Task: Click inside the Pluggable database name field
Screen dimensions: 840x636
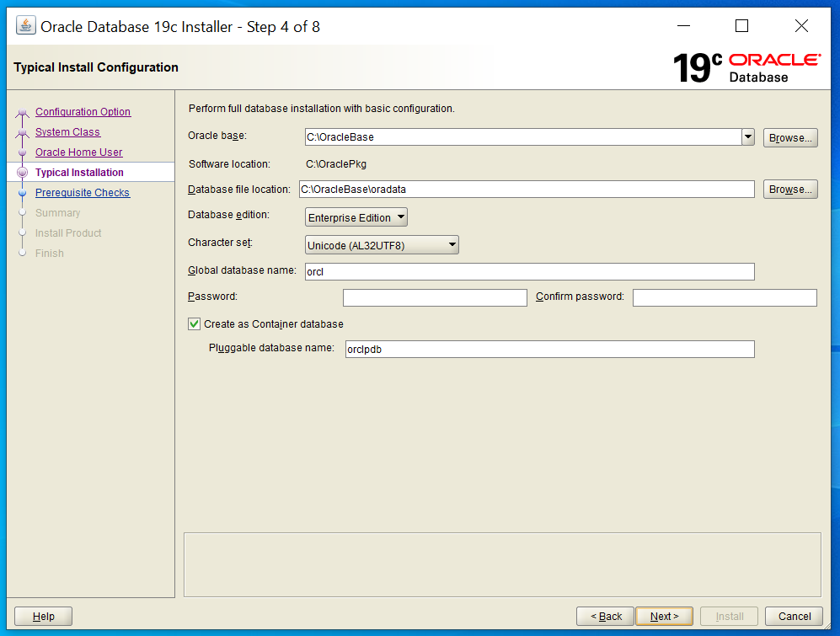Action: [x=548, y=349]
